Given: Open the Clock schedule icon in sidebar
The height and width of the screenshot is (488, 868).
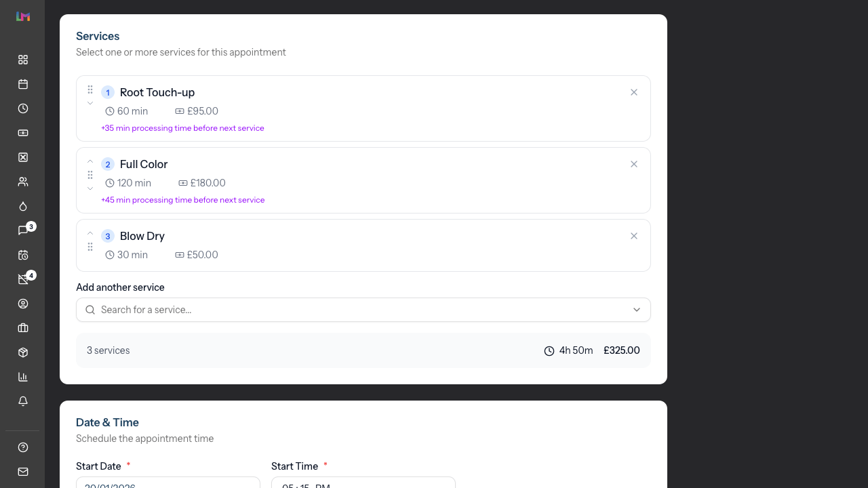Looking at the screenshot, I should 22,108.
